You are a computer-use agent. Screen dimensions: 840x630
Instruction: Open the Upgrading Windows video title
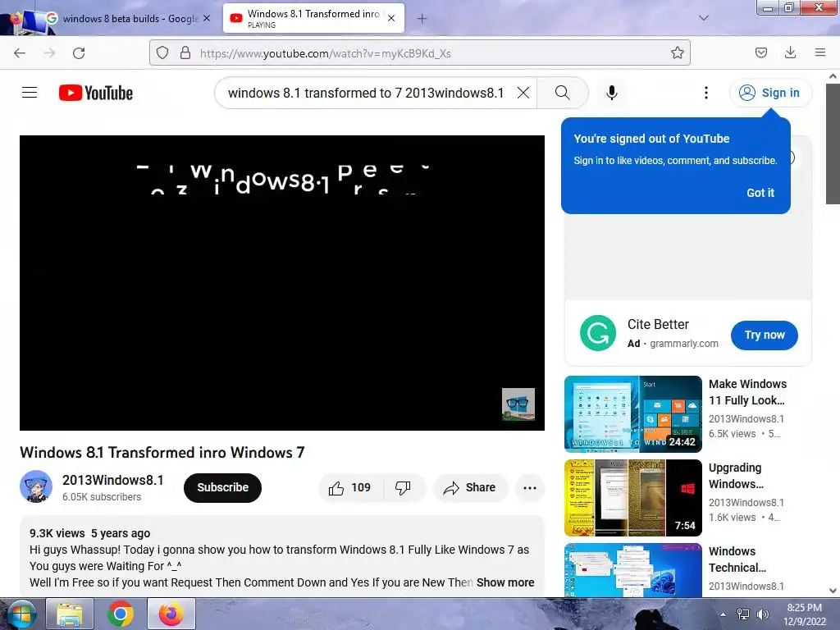736,476
